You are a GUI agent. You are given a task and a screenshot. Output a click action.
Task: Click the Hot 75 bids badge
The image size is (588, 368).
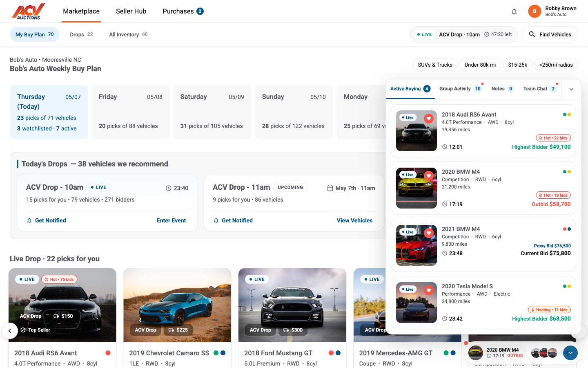coord(59,279)
